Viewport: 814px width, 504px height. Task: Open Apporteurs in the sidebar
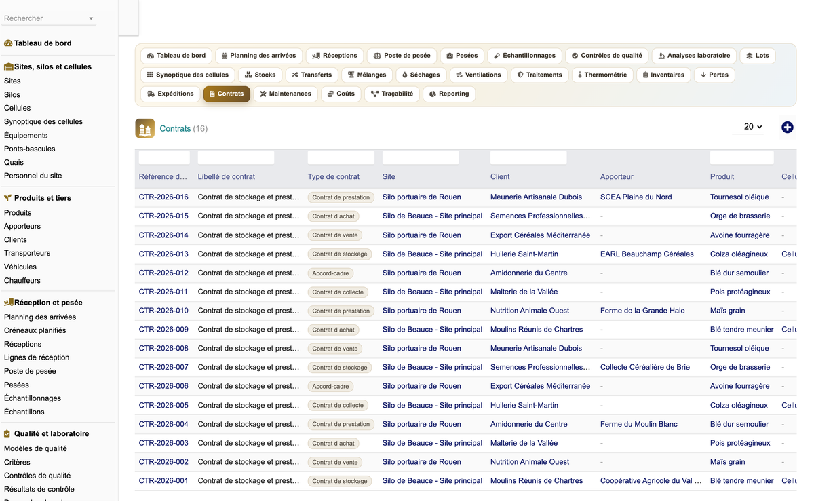22,227
